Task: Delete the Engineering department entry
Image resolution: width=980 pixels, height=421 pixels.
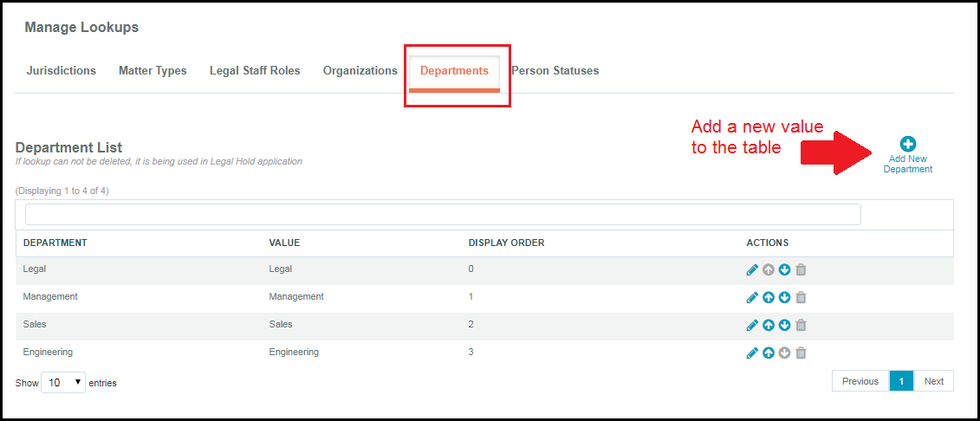Action: [801, 353]
